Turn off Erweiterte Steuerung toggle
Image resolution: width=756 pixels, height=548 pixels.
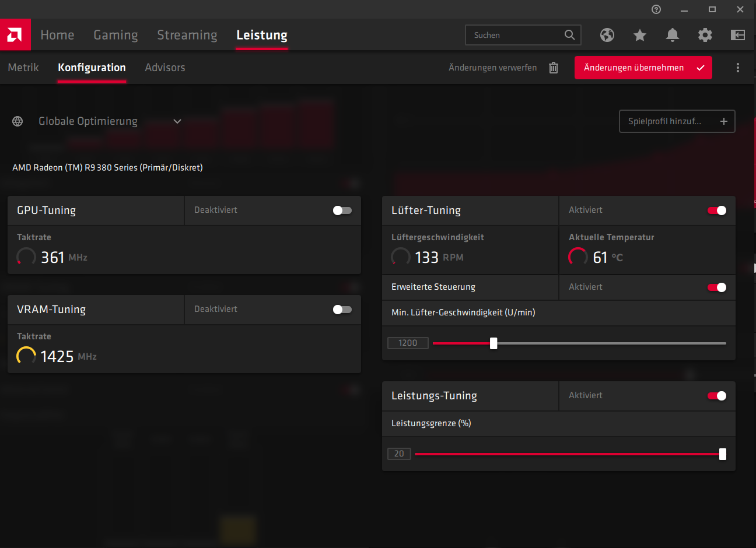[x=717, y=287]
